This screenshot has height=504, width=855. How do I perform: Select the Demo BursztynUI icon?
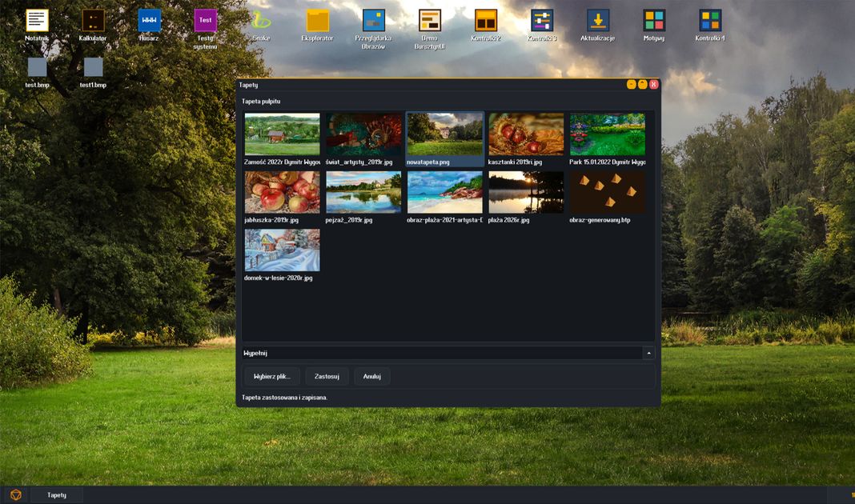[430, 21]
